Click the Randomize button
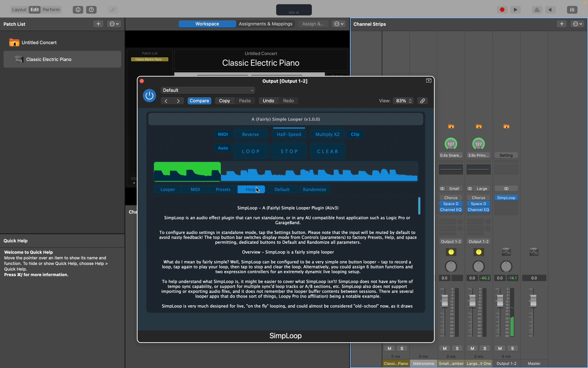 tap(314, 189)
